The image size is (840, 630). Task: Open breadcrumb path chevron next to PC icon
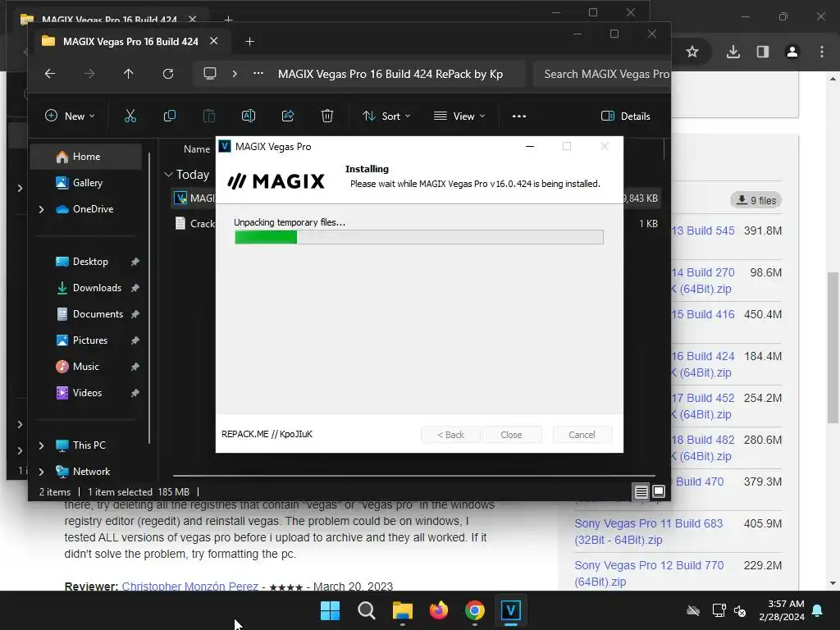coord(235,73)
